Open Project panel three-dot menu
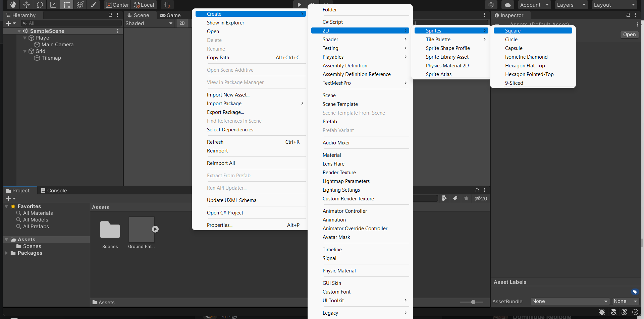 (x=484, y=190)
